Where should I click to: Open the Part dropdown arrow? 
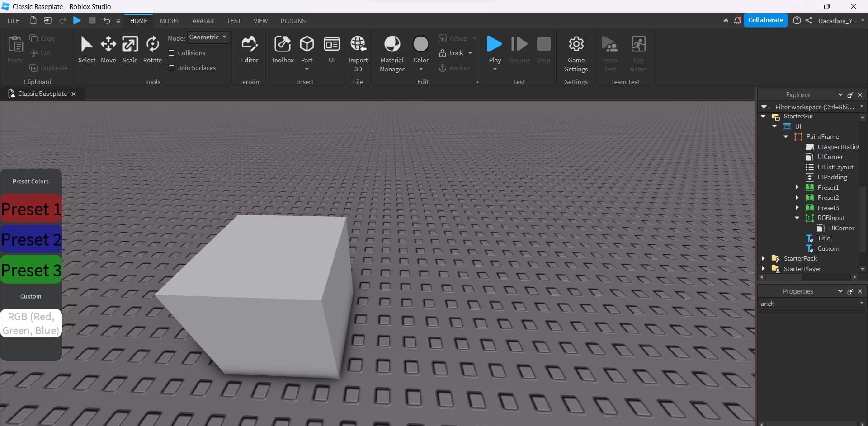(x=307, y=69)
